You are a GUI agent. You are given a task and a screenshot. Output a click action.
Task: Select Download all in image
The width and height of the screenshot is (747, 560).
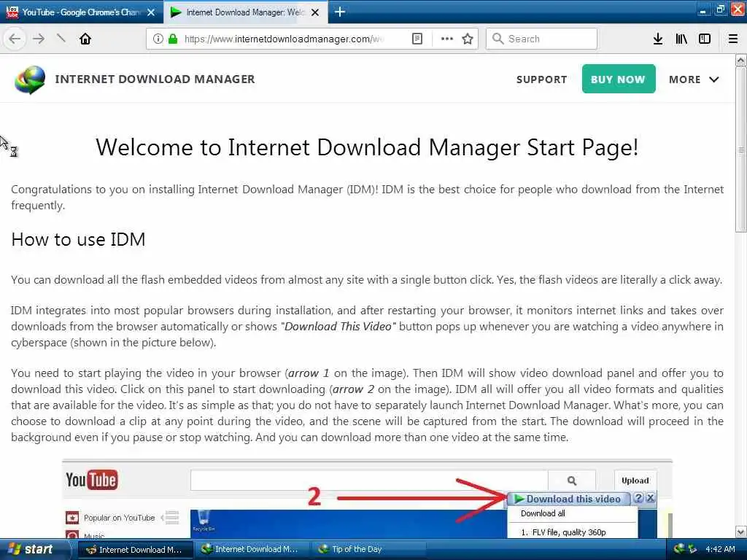tap(543, 513)
